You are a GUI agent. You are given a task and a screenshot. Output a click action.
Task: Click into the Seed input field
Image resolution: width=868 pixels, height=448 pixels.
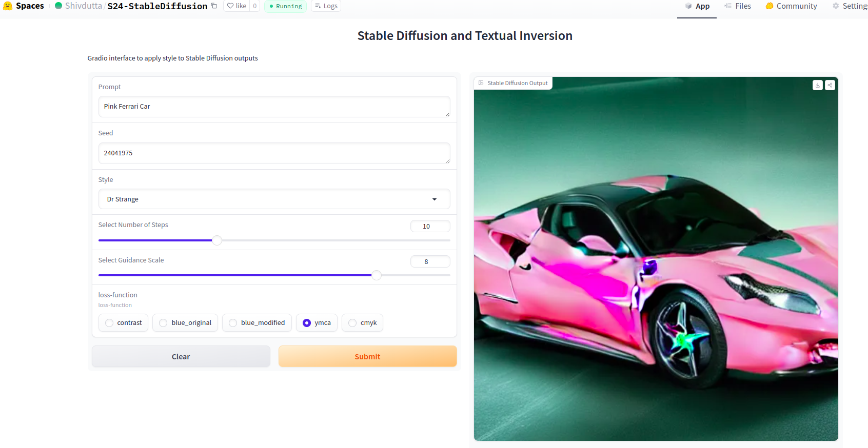[x=274, y=153]
